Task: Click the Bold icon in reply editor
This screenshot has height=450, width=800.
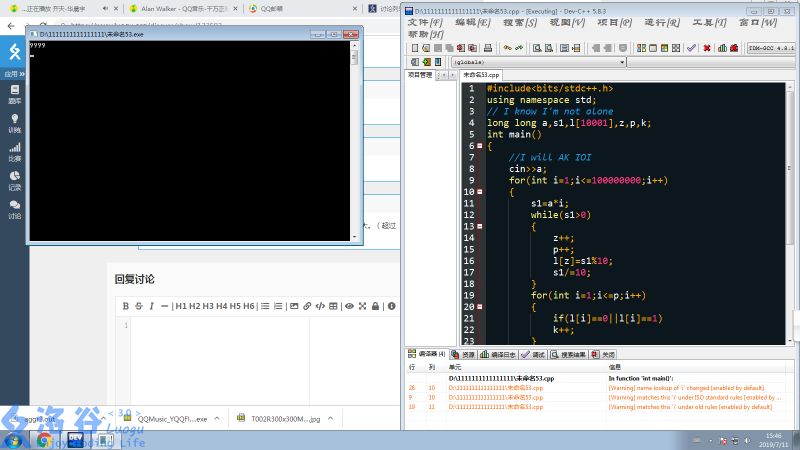Action: [126, 306]
